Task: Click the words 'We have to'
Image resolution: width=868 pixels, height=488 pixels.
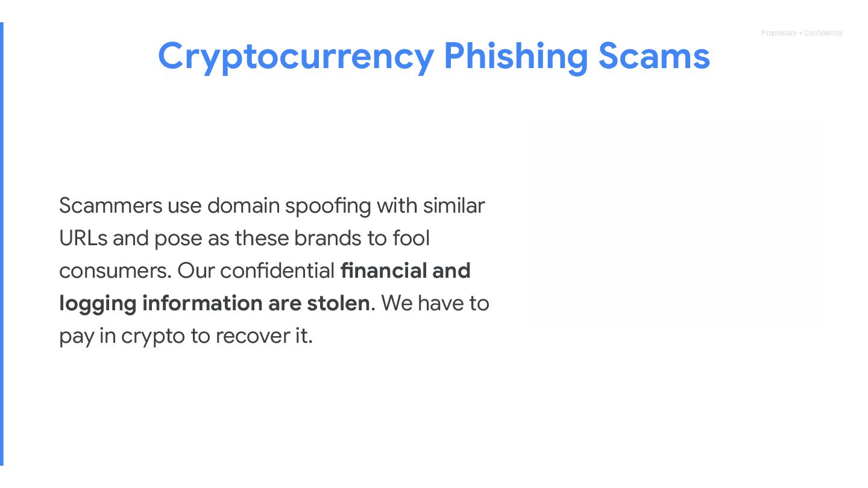Action: pyautogui.click(x=435, y=303)
